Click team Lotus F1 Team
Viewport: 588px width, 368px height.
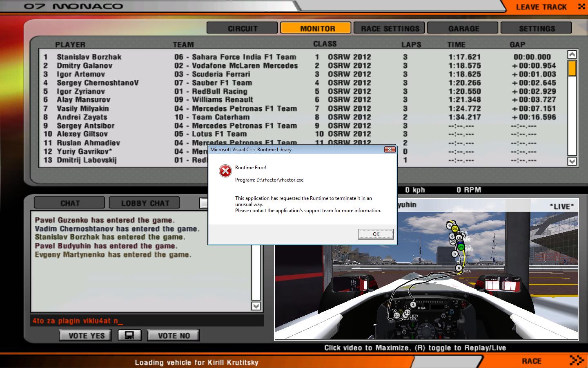pyautogui.click(x=211, y=134)
